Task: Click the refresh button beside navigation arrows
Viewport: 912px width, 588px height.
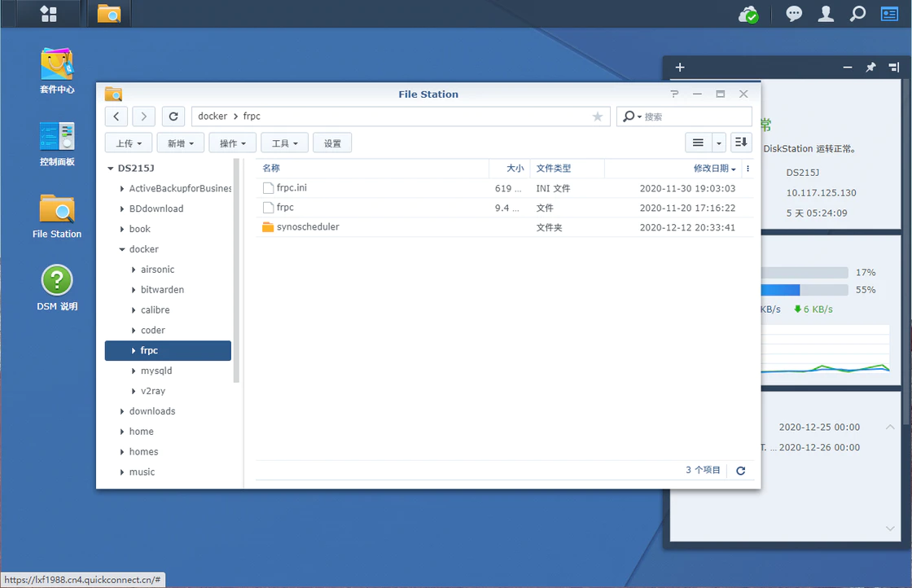Action: coord(173,116)
